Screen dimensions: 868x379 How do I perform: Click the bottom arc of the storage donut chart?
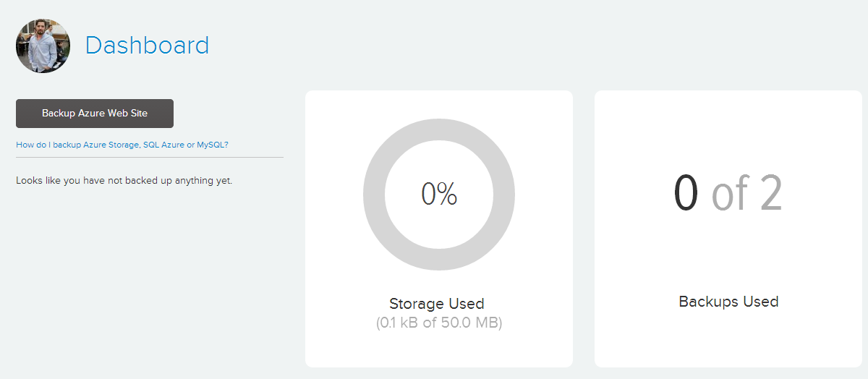(439, 260)
